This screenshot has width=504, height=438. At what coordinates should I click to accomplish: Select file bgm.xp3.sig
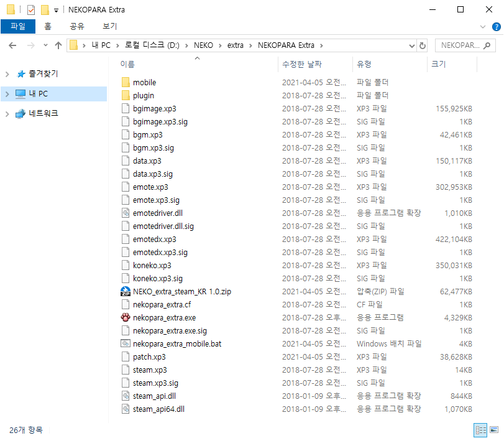click(153, 147)
